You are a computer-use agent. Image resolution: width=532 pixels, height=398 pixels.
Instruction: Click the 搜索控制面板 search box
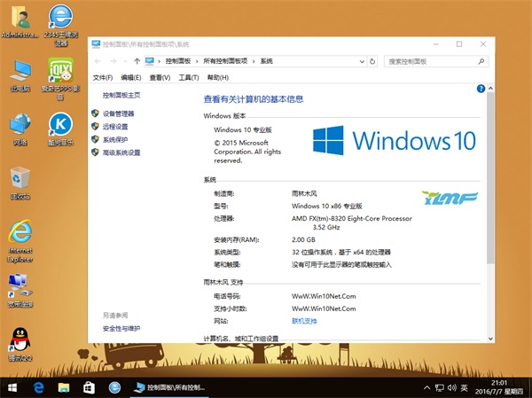click(x=434, y=61)
